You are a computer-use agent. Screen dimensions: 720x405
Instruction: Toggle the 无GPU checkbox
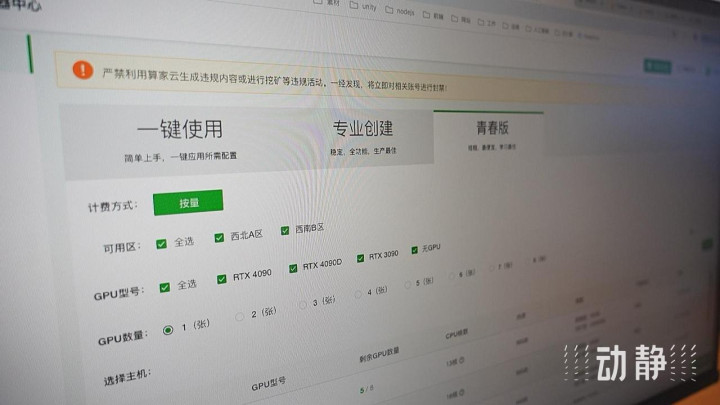[415, 250]
